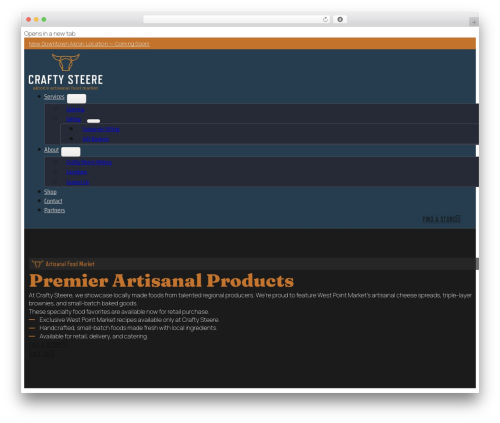Click Find a Store button under the bullet list
Screen dimensions: 500x423
point(47,345)
